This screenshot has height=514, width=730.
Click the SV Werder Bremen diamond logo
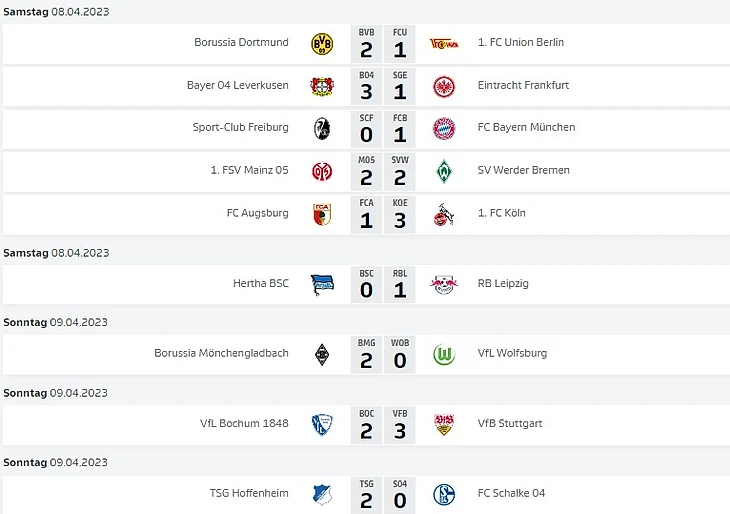443,171
